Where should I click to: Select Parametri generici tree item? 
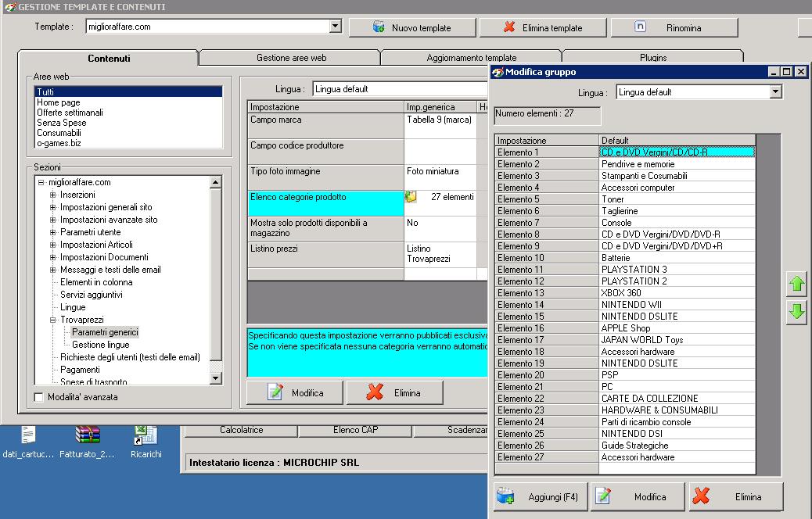(x=105, y=332)
